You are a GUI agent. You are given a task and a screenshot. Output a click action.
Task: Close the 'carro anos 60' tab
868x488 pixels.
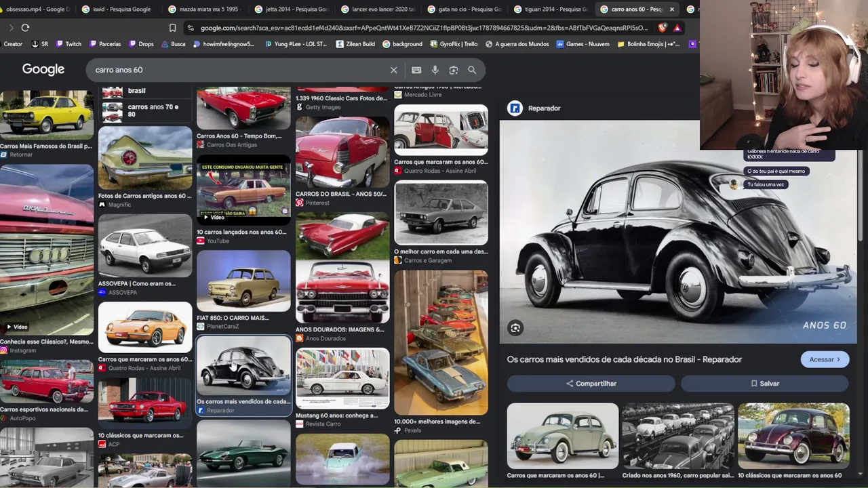tap(672, 9)
